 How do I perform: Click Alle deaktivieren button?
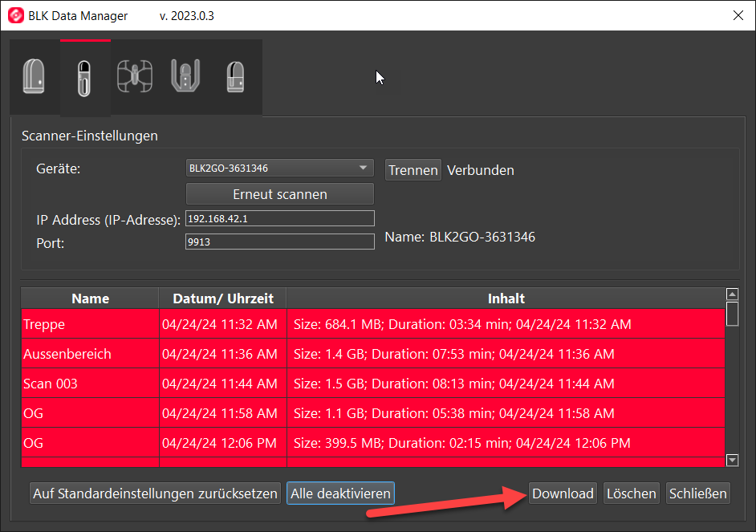(340, 493)
